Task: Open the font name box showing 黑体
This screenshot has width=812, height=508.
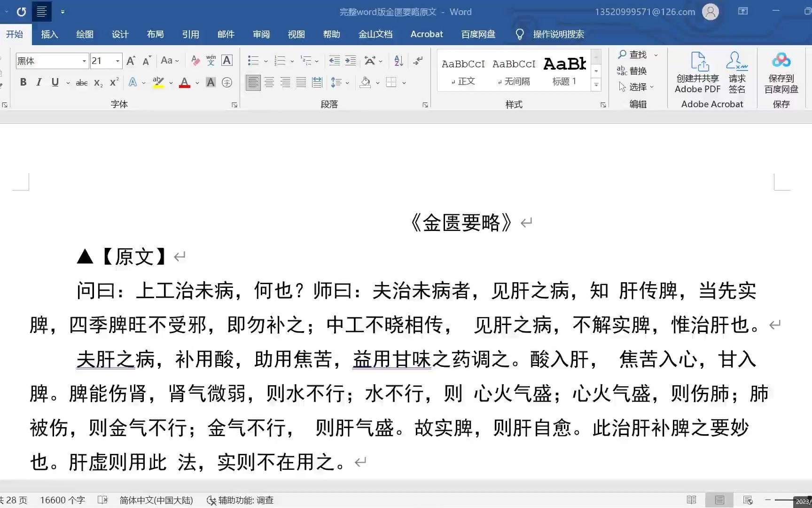Action: [51, 61]
